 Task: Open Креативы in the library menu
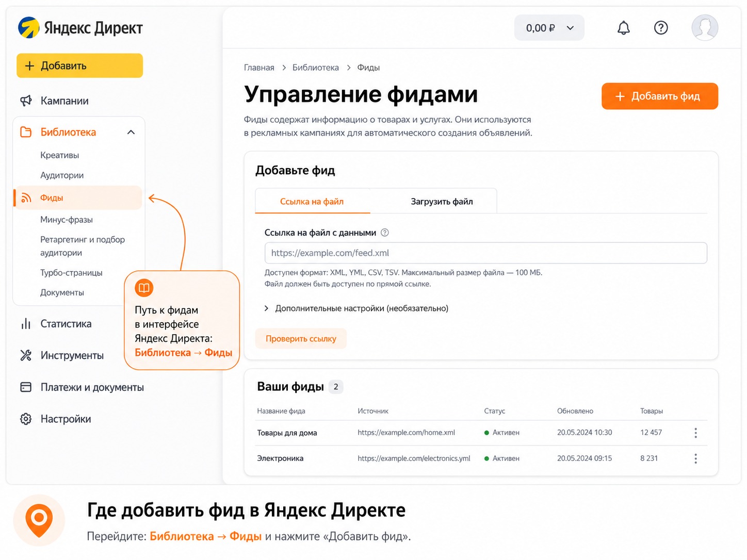pyautogui.click(x=60, y=155)
